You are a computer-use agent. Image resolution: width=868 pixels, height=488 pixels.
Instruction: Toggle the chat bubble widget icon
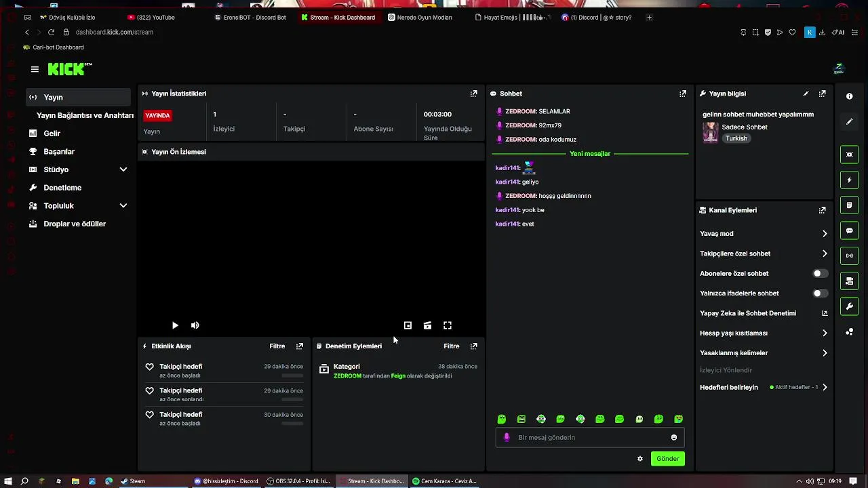point(850,230)
